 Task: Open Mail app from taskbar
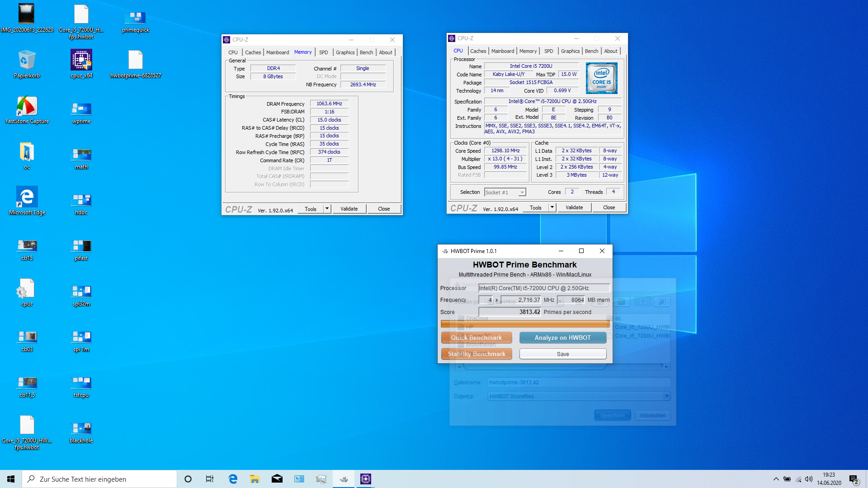coord(277,479)
